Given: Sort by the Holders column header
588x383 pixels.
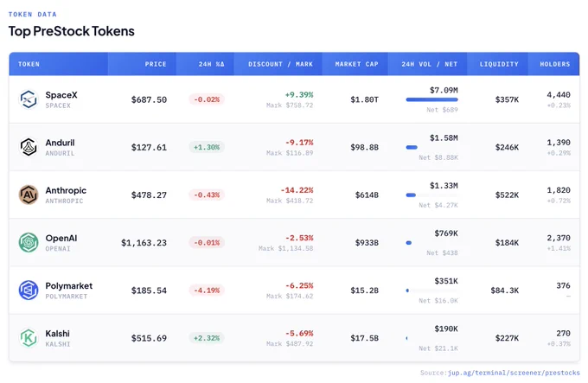Looking at the screenshot, I should pyautogui.click(x=555, y=64).
